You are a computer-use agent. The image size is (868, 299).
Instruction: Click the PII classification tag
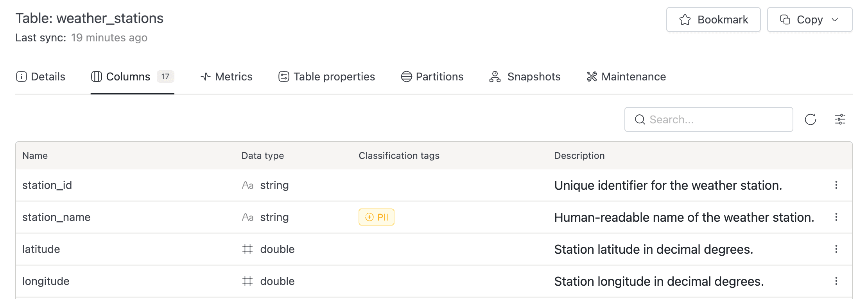tap(377, 217)
